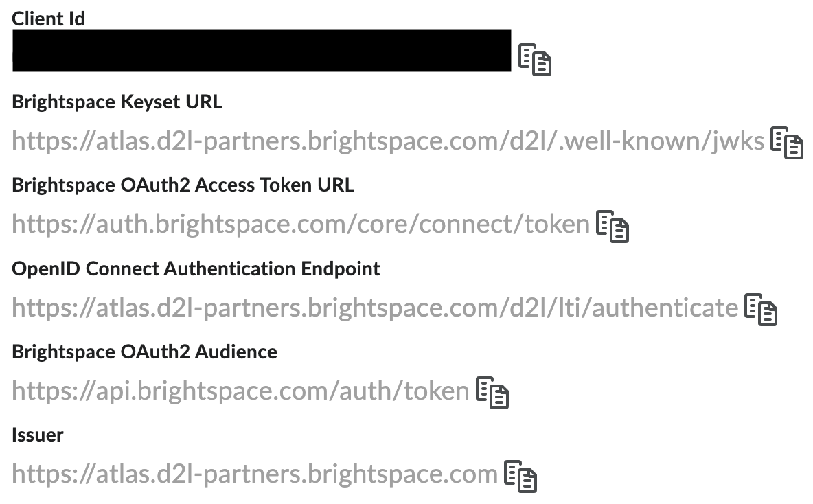Click the Issuer label
Viewport: 813px width, 504px height.
(37, 435)
